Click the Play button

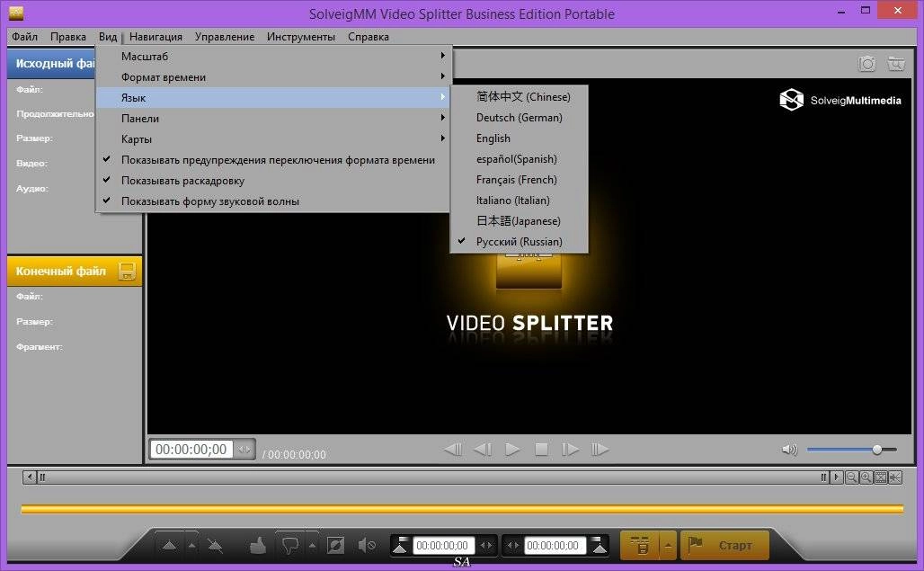pos(512,450)
